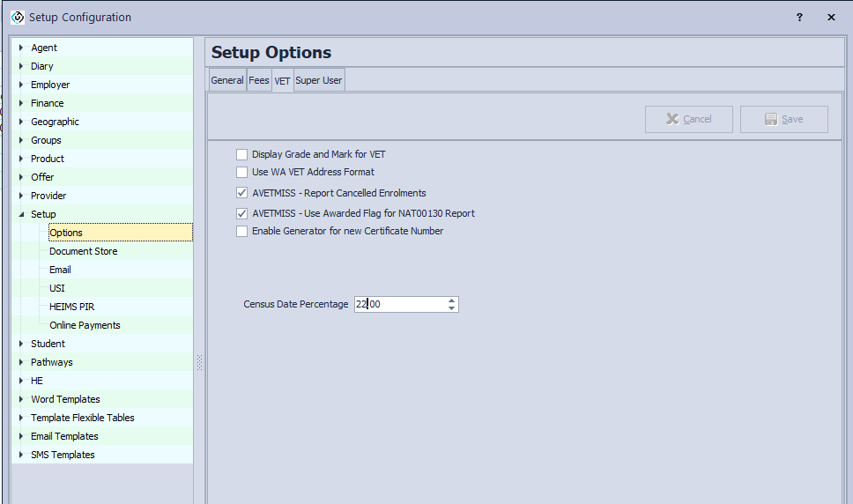Click the Setup Configuration app icon
853x504 pixels.
pos(17,17)
